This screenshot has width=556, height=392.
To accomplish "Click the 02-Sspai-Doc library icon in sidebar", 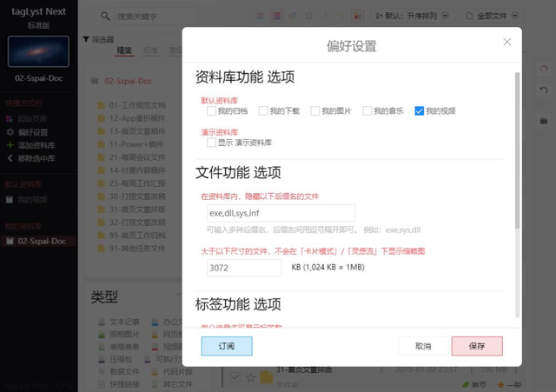I will pyautogui.click(x=10, y=242).
